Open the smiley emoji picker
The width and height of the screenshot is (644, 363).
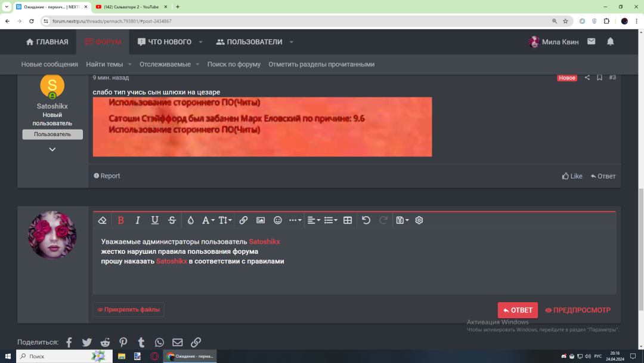[x=278, y=220]
